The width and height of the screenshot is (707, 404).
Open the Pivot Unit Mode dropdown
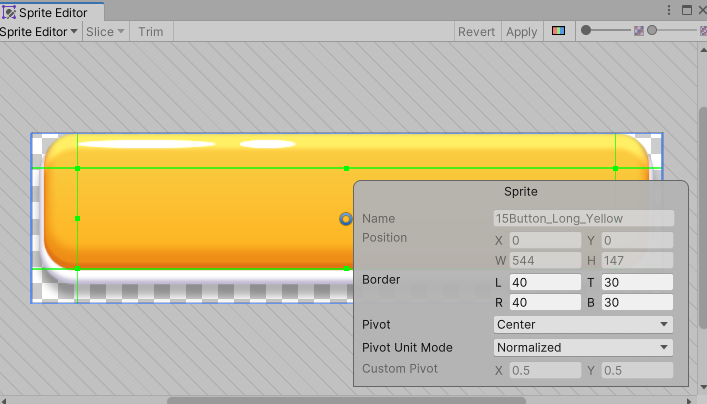(x=583, y=348)
